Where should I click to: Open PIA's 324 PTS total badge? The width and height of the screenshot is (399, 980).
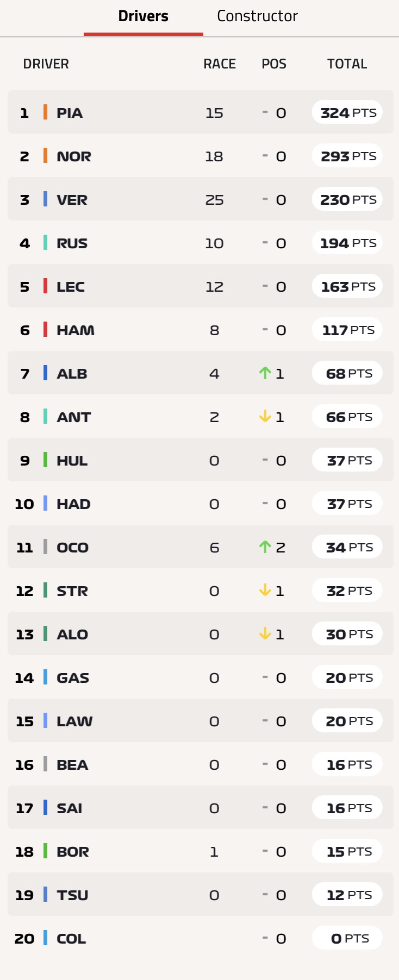point(347,112)
